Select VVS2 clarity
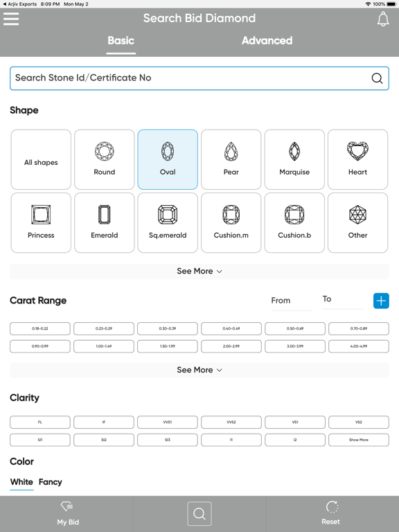This screenshot has width=399, height=532. pos(231,423)
